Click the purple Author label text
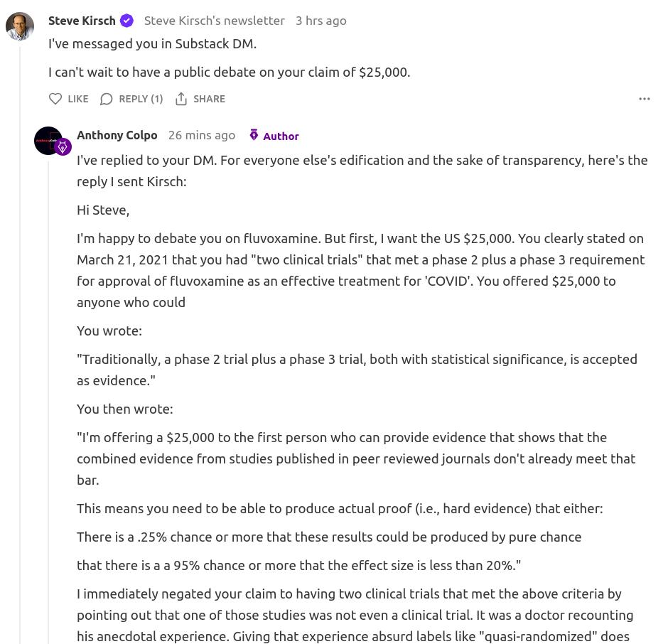This screenshot has width=668, height=644. (281, 136)
